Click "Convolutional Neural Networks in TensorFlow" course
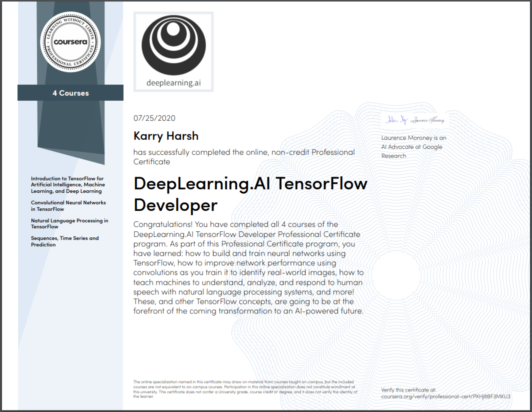 [68, 206]
